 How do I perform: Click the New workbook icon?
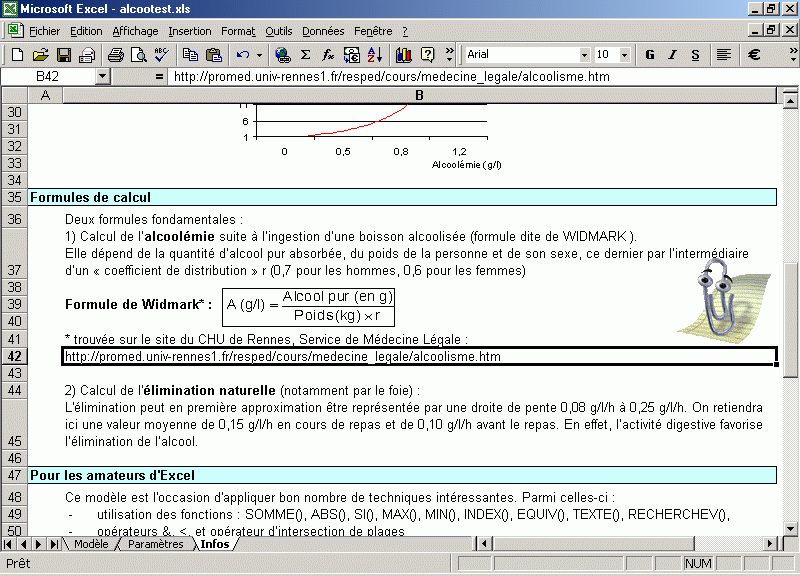coord(17,55)
